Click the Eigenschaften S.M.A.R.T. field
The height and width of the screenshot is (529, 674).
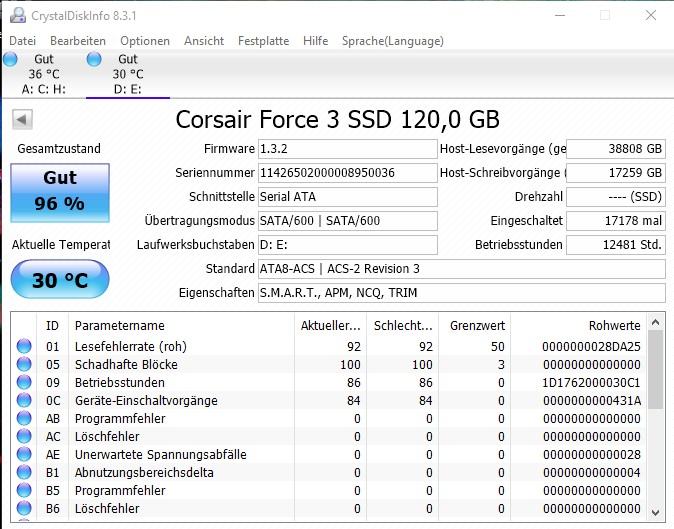point(462,293)
